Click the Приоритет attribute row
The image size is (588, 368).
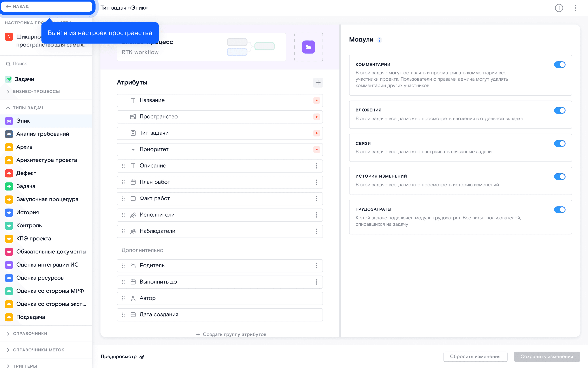[220, 149]
